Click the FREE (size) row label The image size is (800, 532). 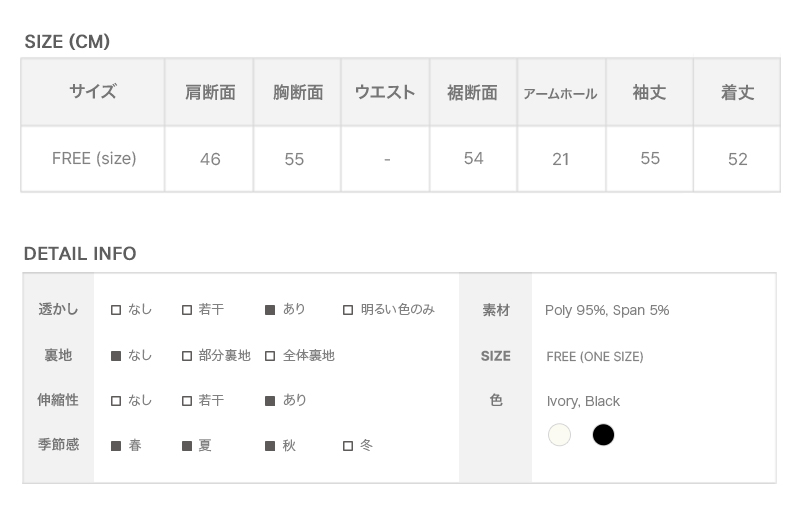pos(94,158)
